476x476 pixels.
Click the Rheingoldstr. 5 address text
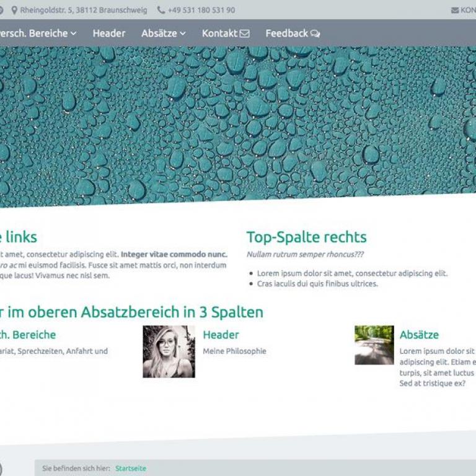click(x=84, y=11)
